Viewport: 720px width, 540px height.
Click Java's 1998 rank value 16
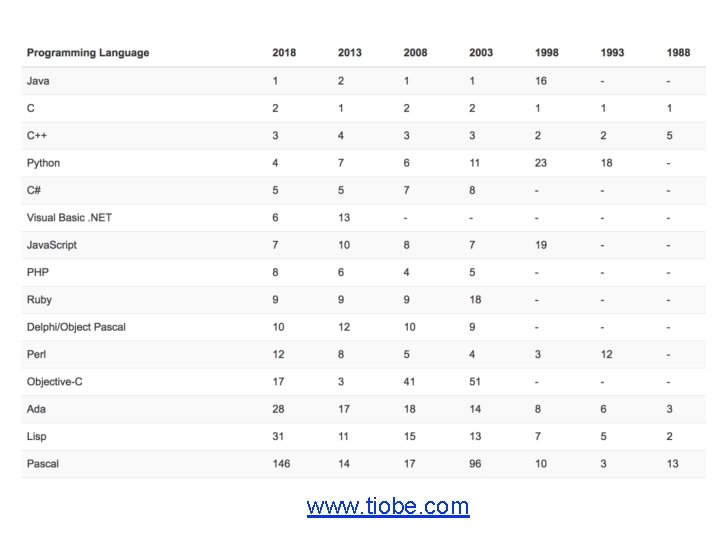pos(540,81)
